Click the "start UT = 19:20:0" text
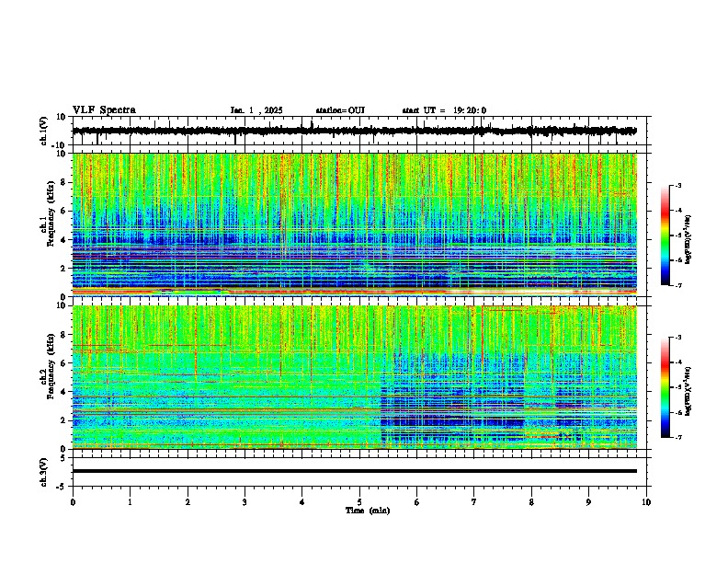This screenshot has height=563, width=728. coord(444,110)
